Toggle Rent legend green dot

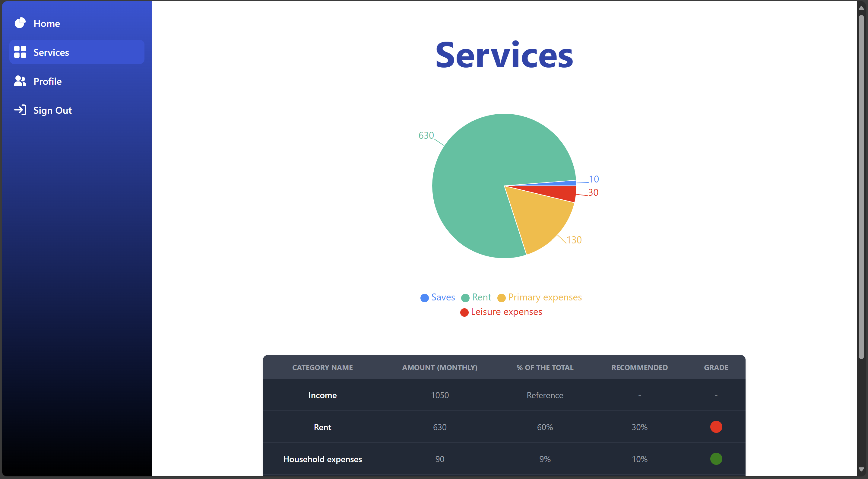(x=465, y=298)
